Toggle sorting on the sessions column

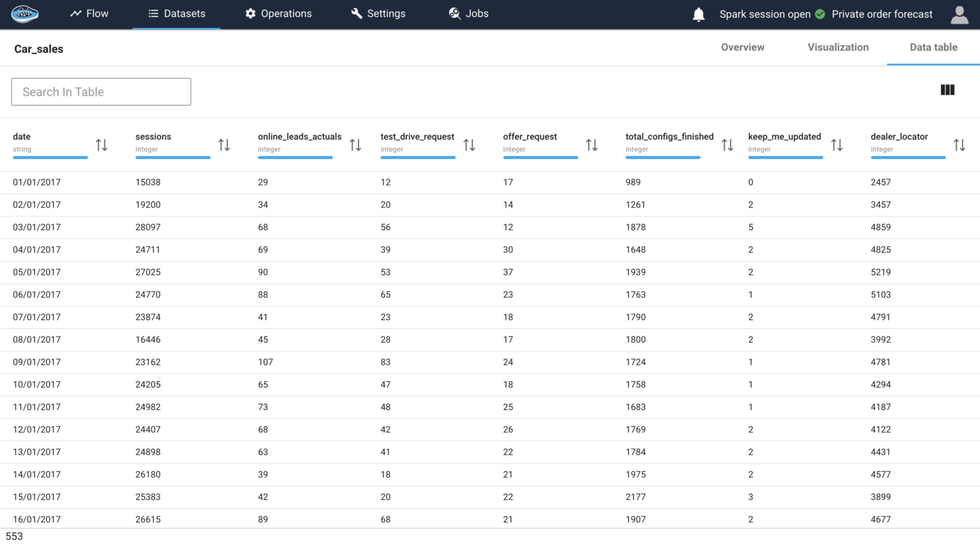224,144
